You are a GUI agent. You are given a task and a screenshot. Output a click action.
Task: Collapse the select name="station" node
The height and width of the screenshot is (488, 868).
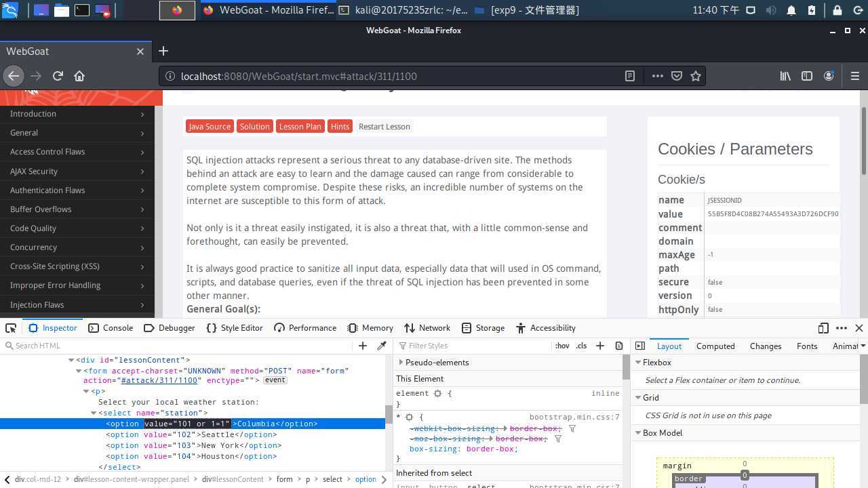[94, 413]
